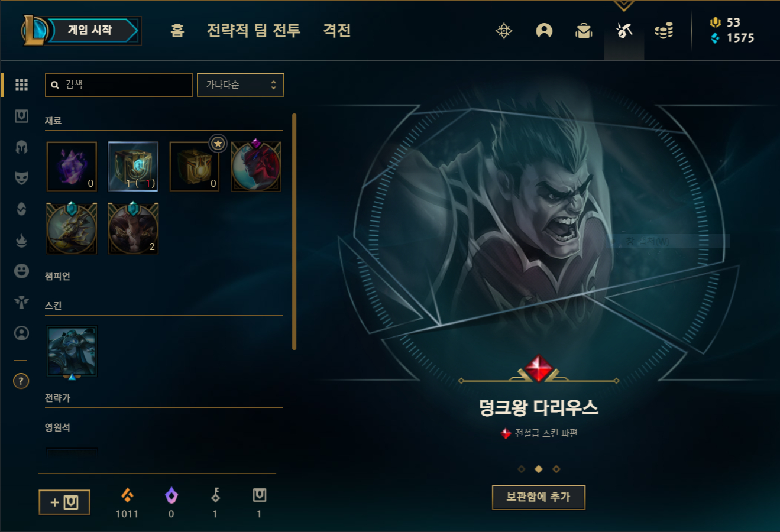Open the collection backpack icon
Image resolution: width=780 pixels, height=532 pixels.
coord(584,31)
